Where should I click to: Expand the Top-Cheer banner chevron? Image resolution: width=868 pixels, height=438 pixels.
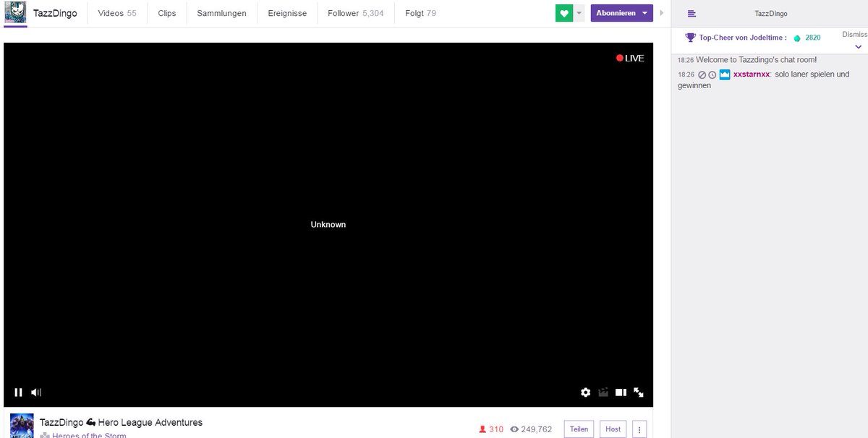(x=859, y=47)
